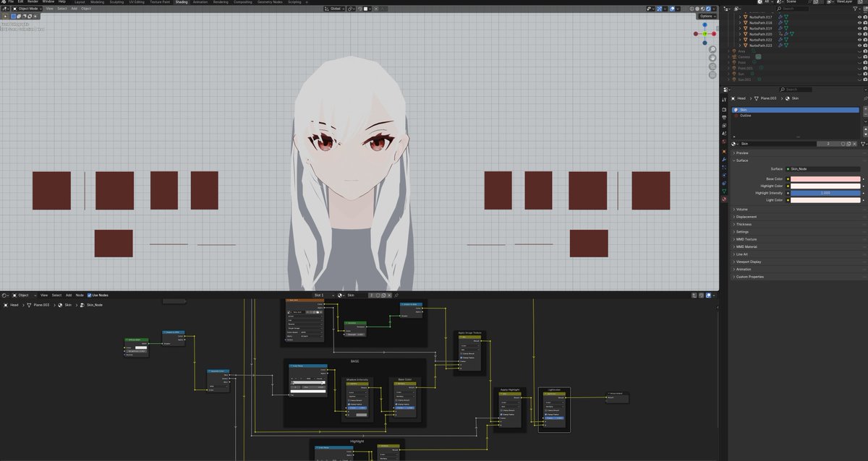Switch perspective/orthographic grid gizmo icon
The image size is (868, 461).
click(712, 74)
